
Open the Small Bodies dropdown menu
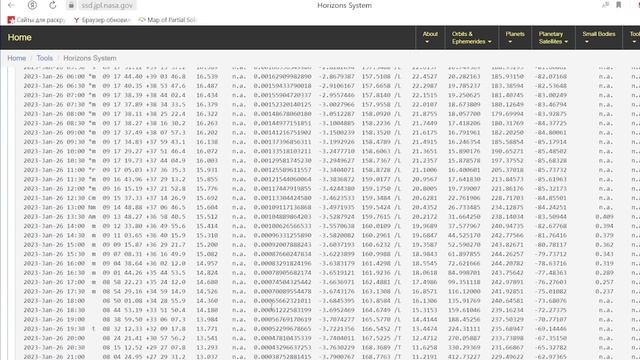point(598,38)
